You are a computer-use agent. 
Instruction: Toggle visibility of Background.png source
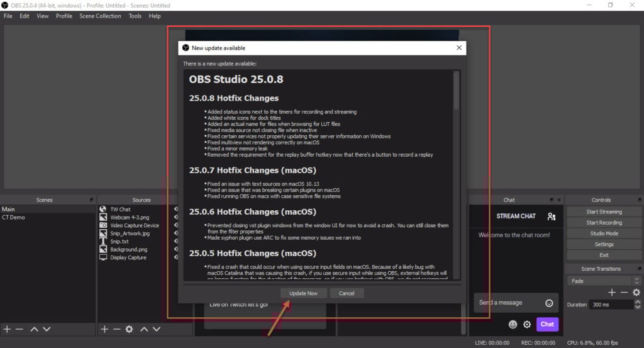point(176,249)
